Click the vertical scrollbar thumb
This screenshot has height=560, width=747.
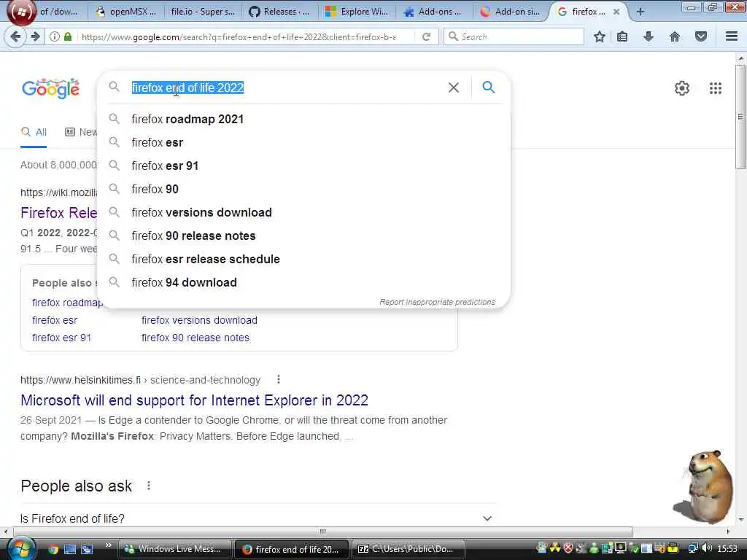[740, 117]
